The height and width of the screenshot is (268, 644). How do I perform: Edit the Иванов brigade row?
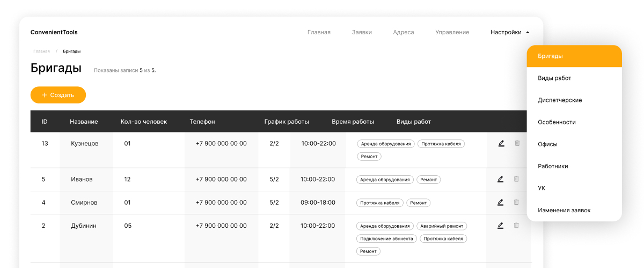coord(501,179)
